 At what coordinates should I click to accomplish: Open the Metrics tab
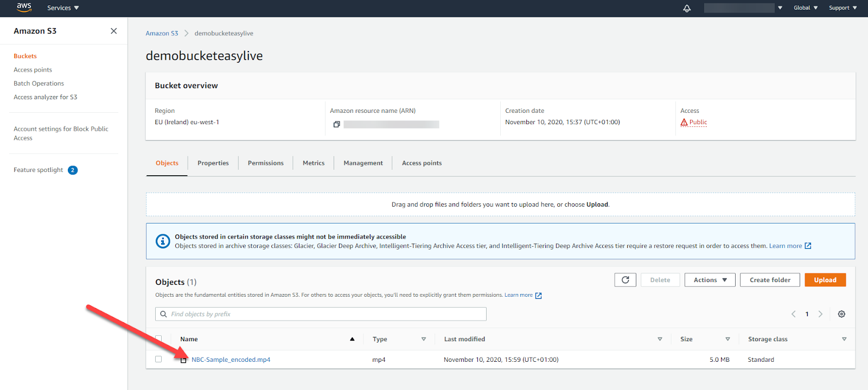314,163
